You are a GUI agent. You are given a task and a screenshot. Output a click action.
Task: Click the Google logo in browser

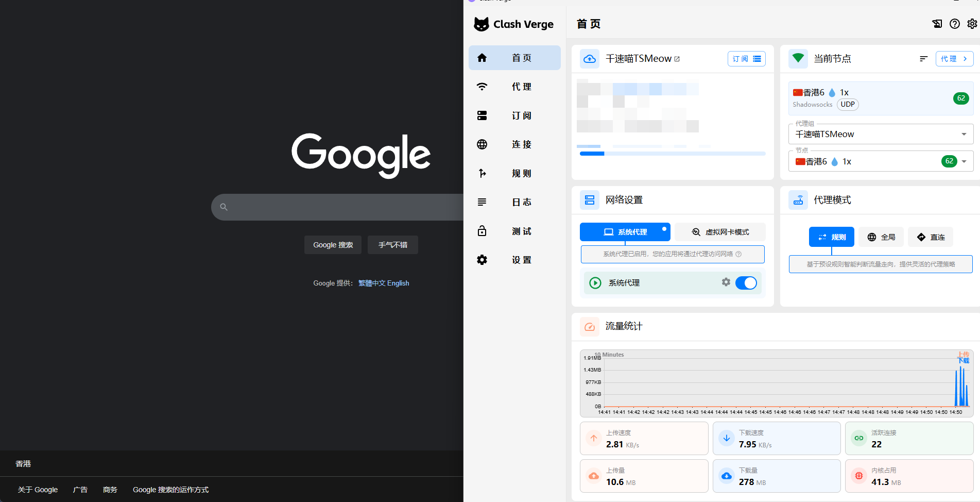361,156
